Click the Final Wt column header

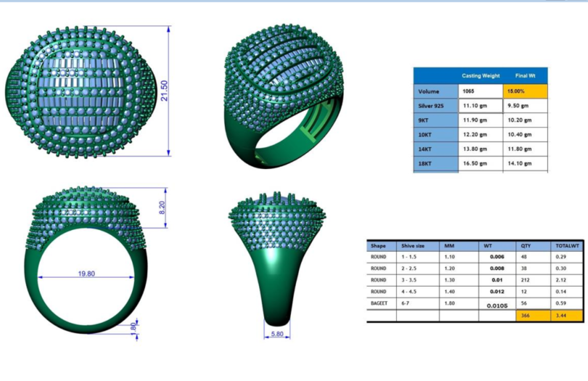click(525, 76)
